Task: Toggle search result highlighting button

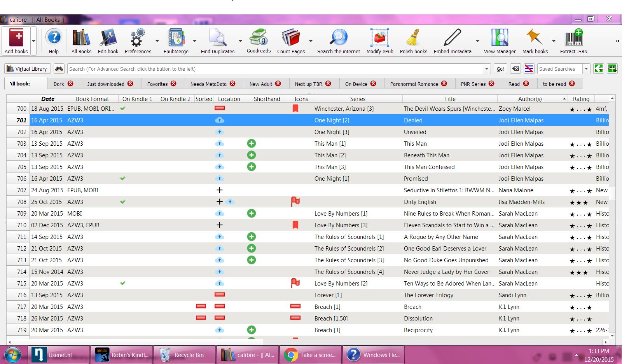Action: pos(529,69)
